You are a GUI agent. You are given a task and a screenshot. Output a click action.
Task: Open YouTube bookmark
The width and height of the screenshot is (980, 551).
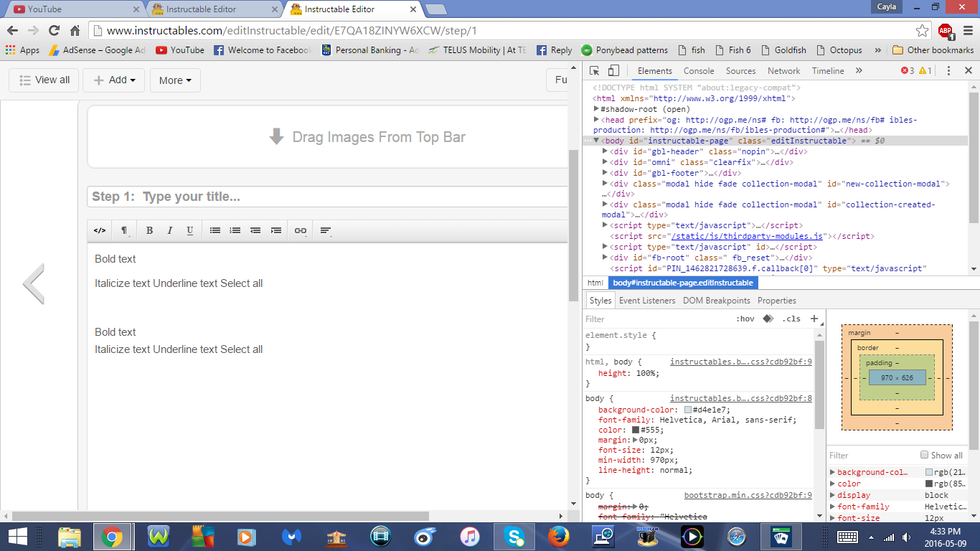[x=180, y=50]
